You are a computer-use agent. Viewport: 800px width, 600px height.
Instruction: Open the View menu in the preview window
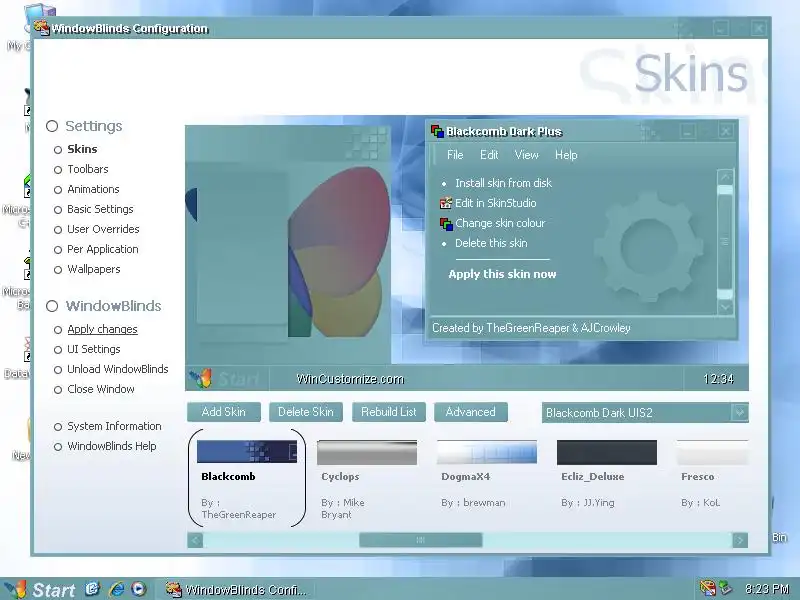(x=527, y=155)
